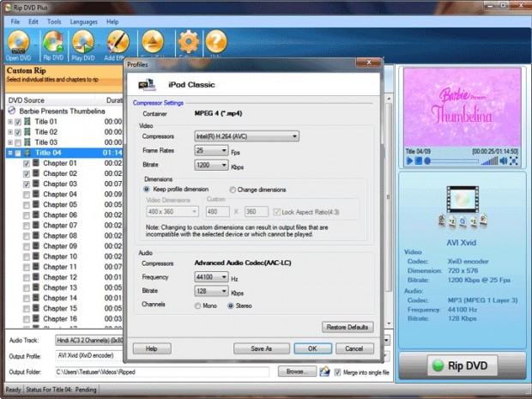Play the preview video
The width and height of the screenshot is (532, 399).
[409, 160]
